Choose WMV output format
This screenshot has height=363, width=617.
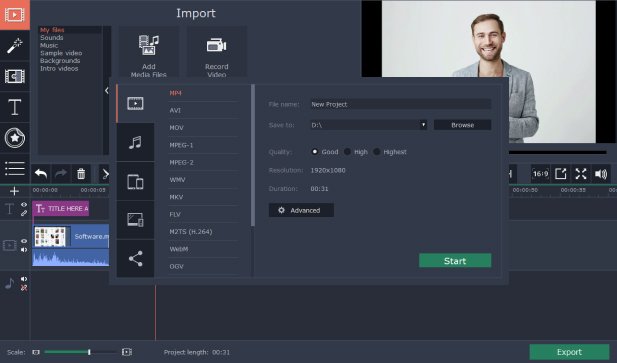pos(177,180)
